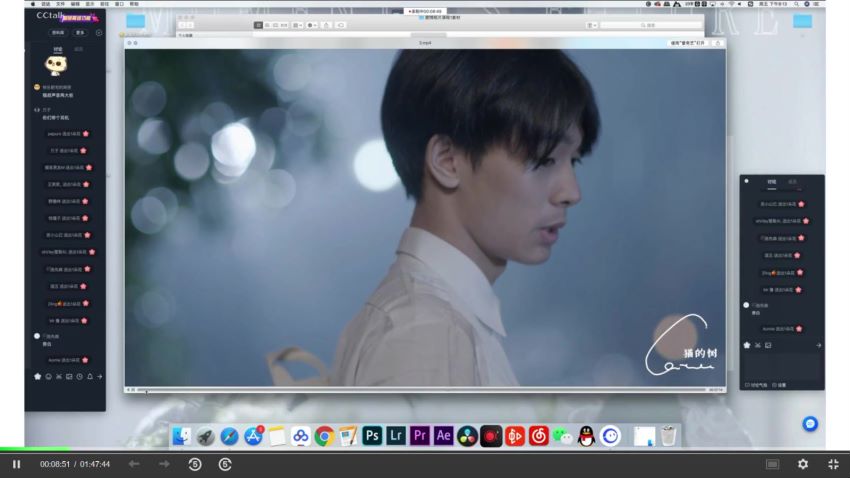Open NetEase Cloud Music in the Dock
Image resolution: width=850 pixels, height=478 pixels.
click(x=539, y=436)
